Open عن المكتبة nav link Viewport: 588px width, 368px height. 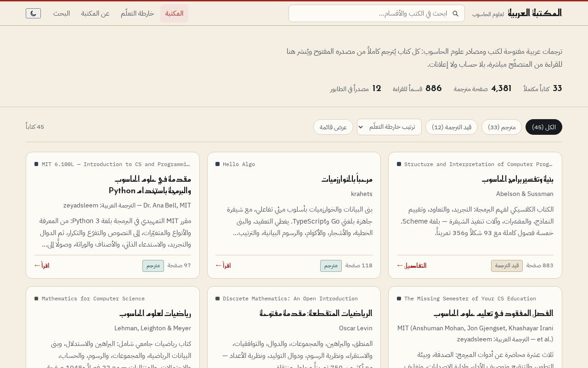[x=96, y=13]
